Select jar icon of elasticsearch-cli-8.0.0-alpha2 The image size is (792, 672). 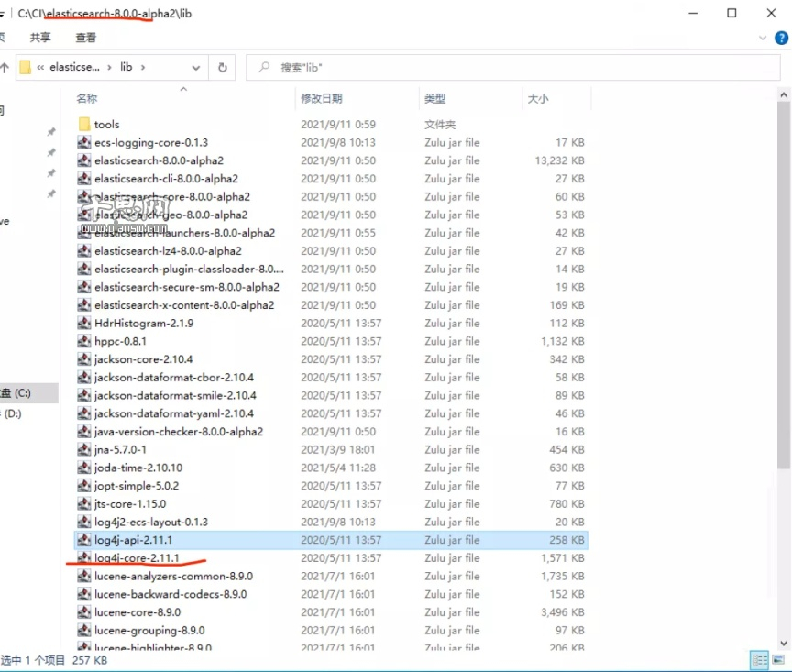click(84, 179)
